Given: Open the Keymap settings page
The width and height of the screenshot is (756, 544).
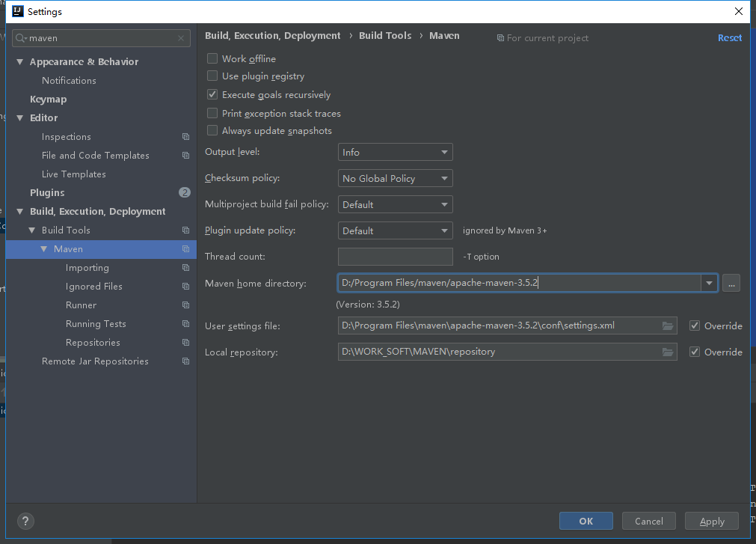Looking at the screenshot, I should point(48,100).
